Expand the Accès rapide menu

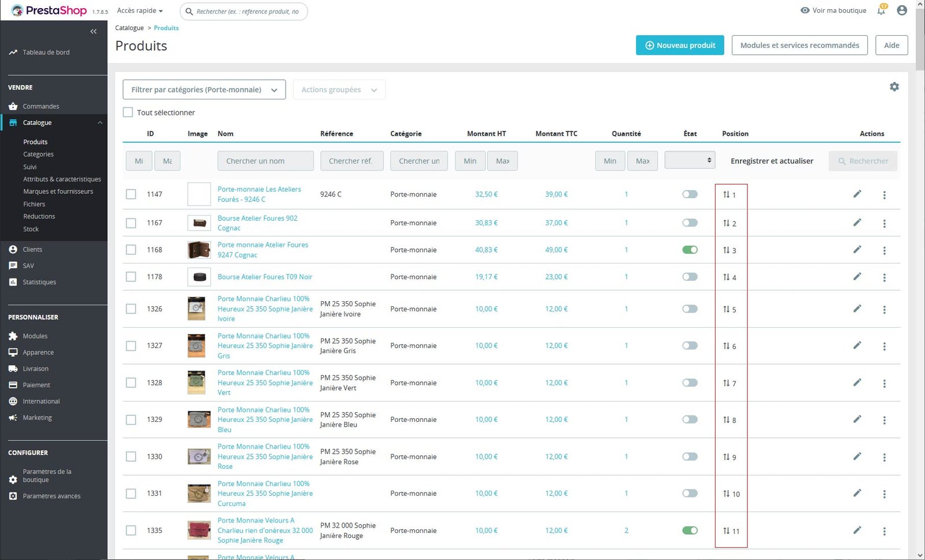click(140, 10)
